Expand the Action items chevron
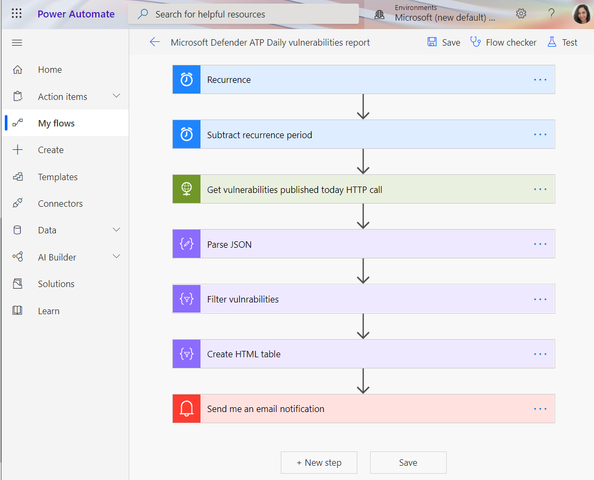Image resolution: width=594 pixels, height=480 pixels. click(x=116, y=96)
